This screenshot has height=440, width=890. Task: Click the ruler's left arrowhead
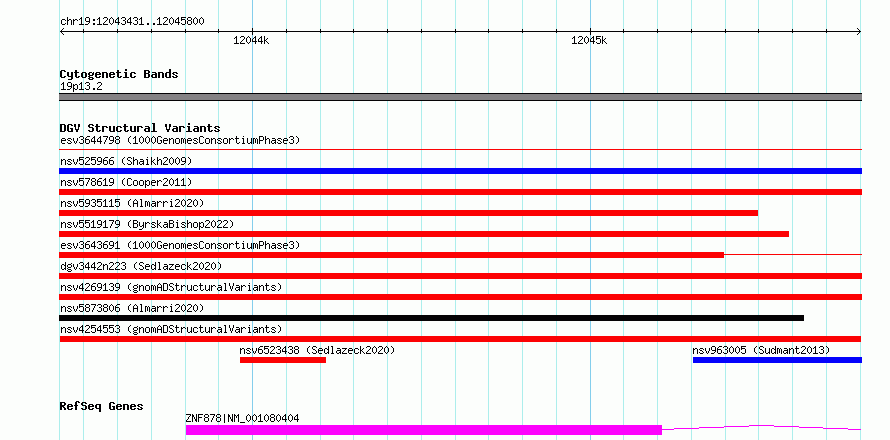[x=62, y=32]
